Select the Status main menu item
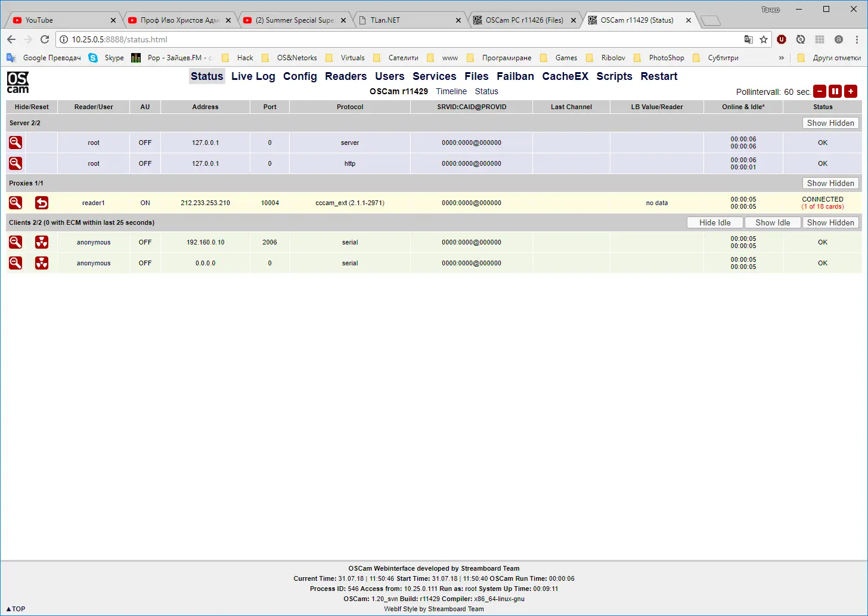 click(207, 76)
